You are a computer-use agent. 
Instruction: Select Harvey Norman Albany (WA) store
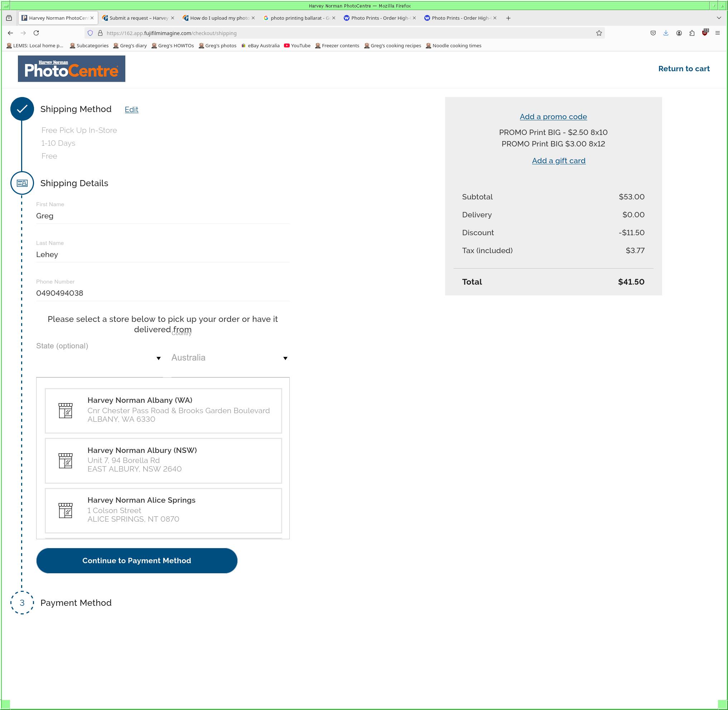click(163, 411)
